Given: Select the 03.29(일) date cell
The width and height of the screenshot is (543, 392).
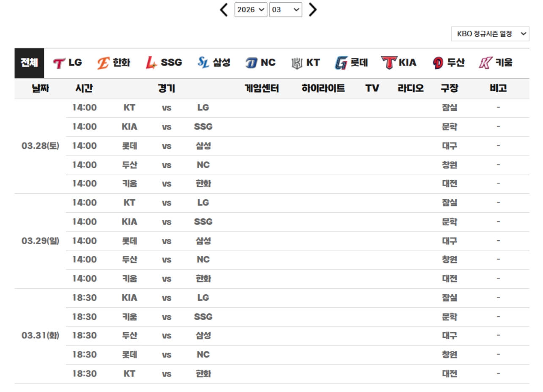Looking at the screenshot, I should tap(40, 241).
